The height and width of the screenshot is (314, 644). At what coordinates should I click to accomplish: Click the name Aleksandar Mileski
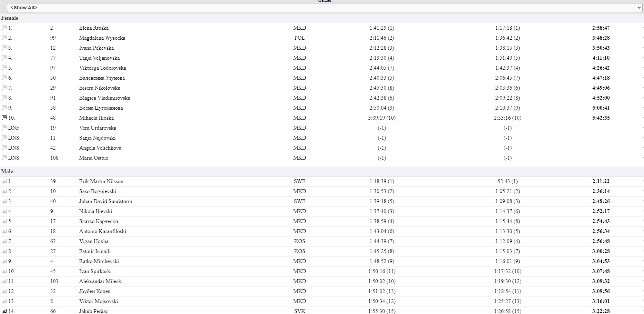[101, 281]
